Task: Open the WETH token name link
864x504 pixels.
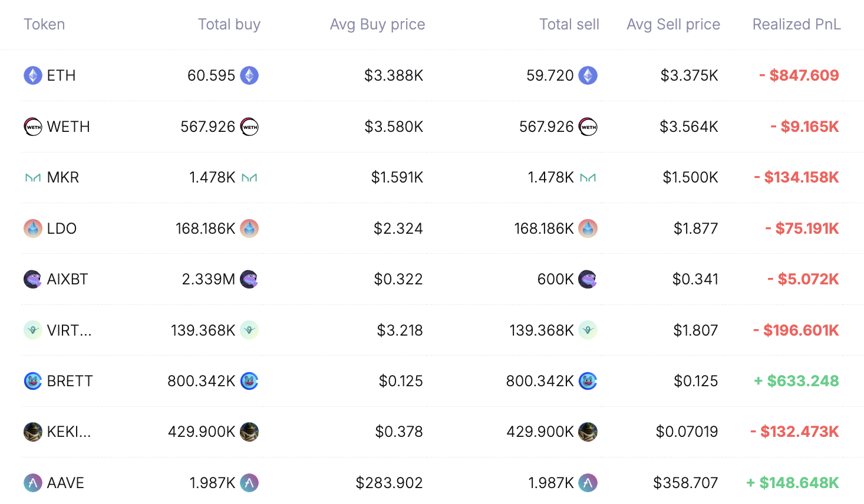Action: pos(68,127)
